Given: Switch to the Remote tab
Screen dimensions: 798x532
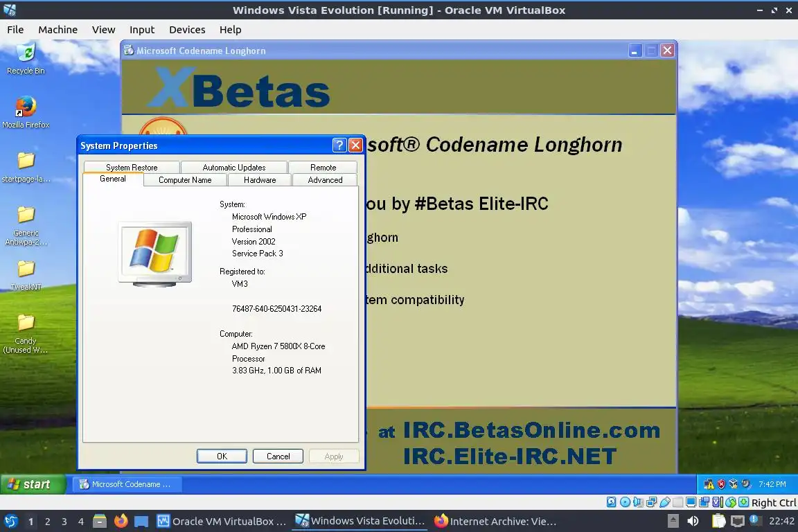Looking at the screenshot, I should (x=323, y=168).
